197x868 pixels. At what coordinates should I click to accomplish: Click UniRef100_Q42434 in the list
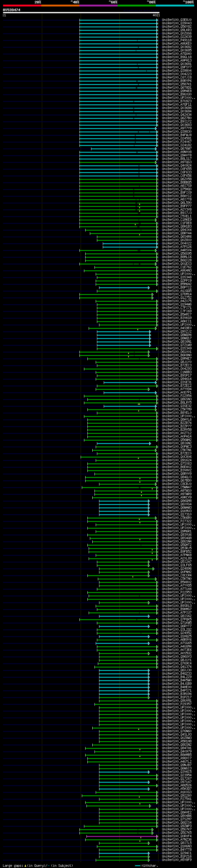click(x=177, y=115)
